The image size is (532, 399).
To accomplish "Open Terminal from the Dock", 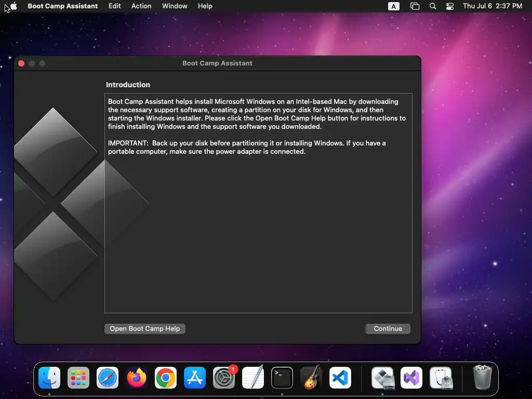I will [282, 378].
